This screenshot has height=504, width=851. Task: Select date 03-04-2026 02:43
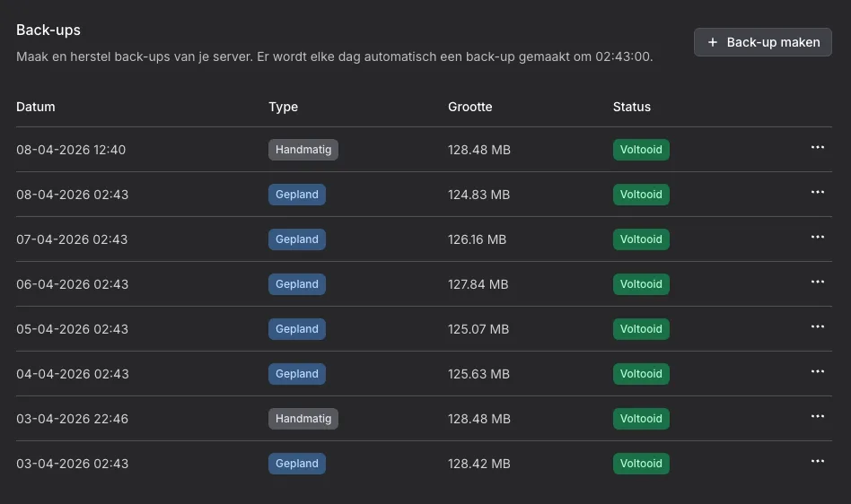click(72, 464)
